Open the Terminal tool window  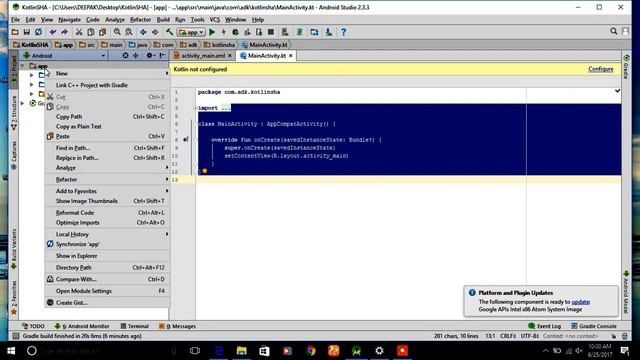pos(135,326)
